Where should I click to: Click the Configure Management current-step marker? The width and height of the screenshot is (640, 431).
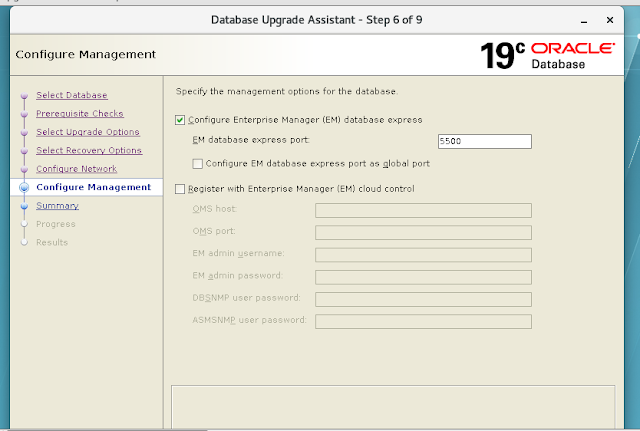[x=24, y=187]
